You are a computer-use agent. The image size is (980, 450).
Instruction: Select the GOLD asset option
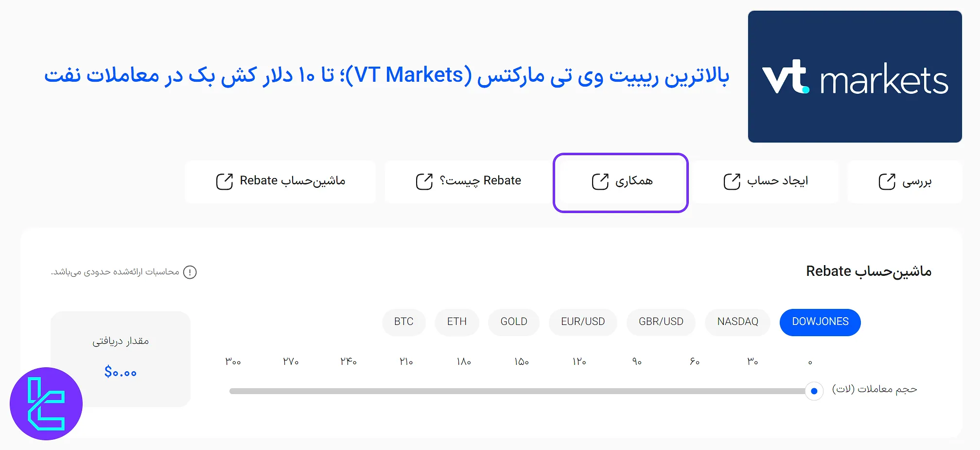click(513, 322)
